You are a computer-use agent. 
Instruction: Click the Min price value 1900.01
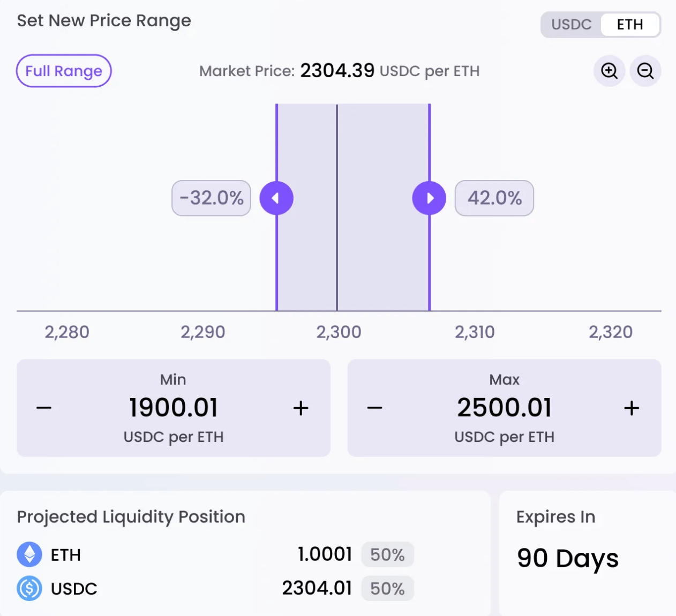[x=174, y=408]
